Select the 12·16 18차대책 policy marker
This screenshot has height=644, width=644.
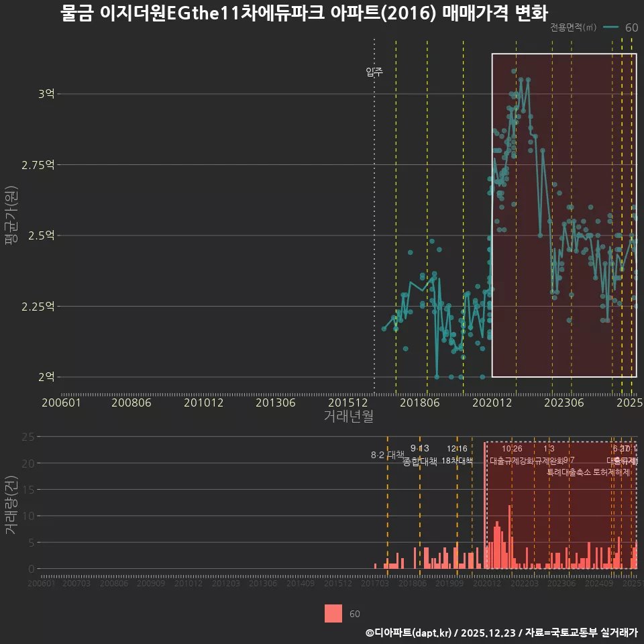pos(457,455)
